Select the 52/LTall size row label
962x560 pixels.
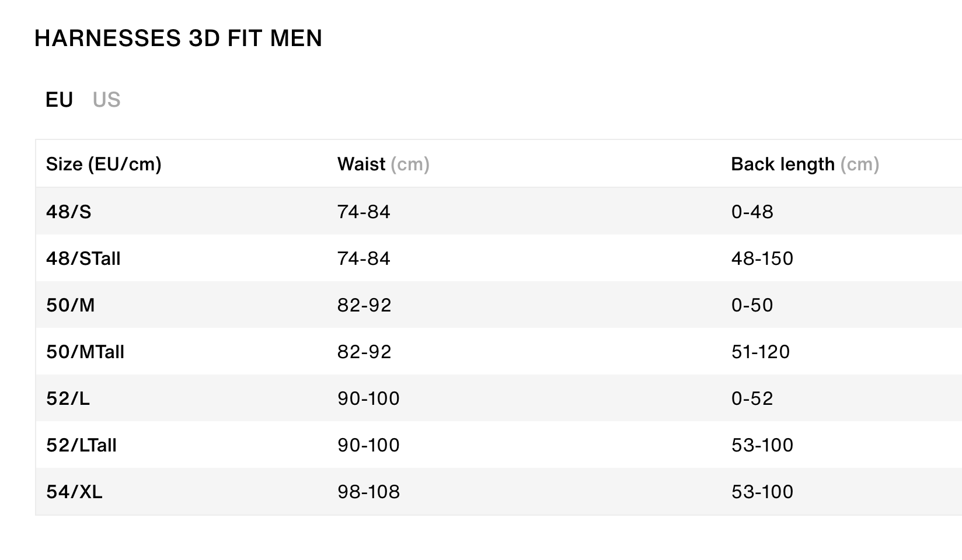point(81,444)
